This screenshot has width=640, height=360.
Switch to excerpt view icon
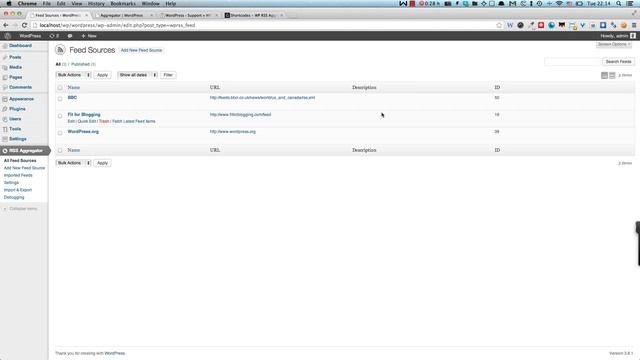612,76
